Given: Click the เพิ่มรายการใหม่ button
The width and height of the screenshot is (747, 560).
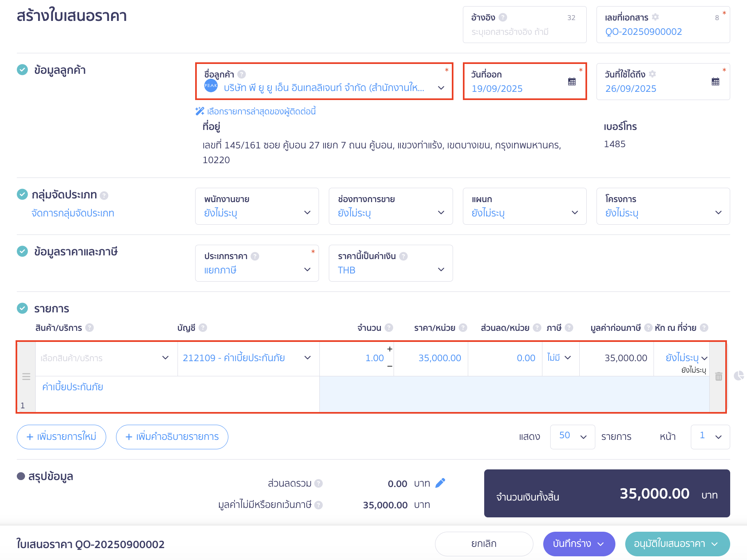Looking at the screenshot, I should (61, 437).
